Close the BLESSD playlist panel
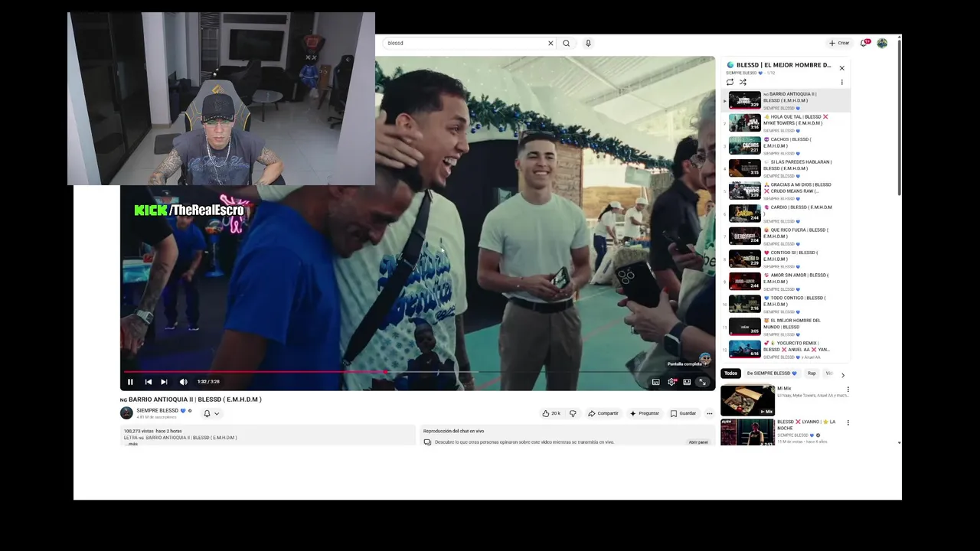Viewport: 980px width, 551px height. [841, 68]
